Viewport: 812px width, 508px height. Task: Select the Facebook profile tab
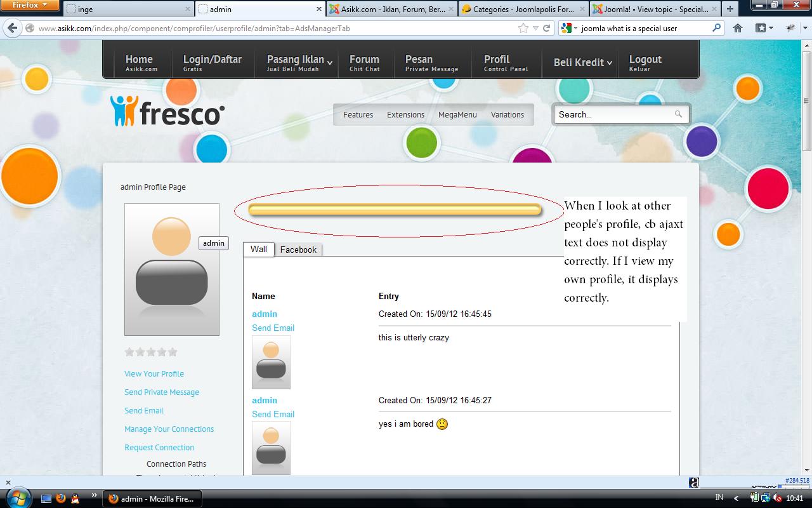pyautogui.click(x=298, y=250)
